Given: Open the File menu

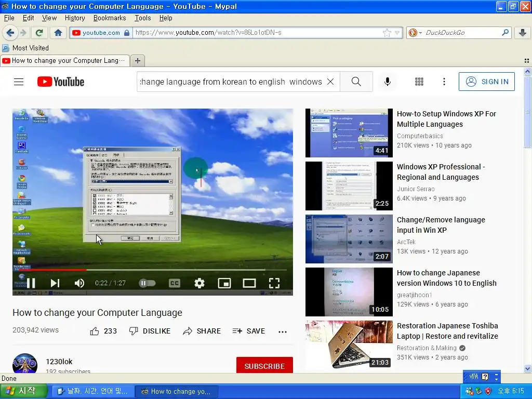Looking at the screenshot, I should click(x=9, y=18).
